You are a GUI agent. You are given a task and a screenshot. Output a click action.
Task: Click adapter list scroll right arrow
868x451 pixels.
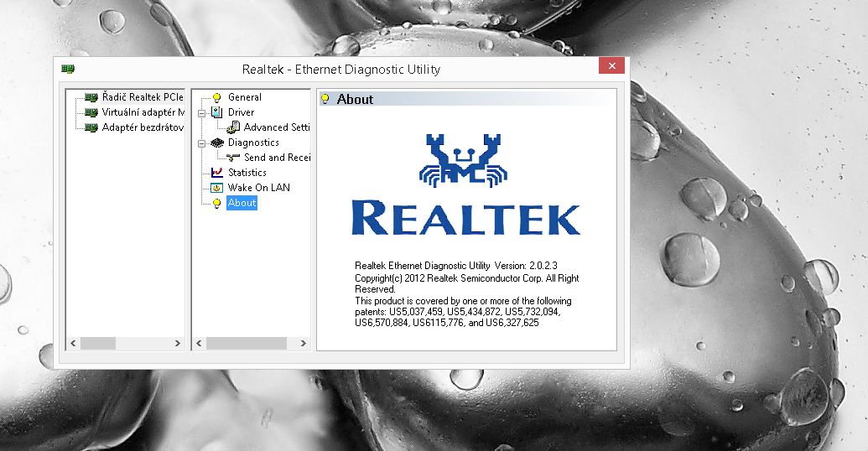tap(177, 344)
